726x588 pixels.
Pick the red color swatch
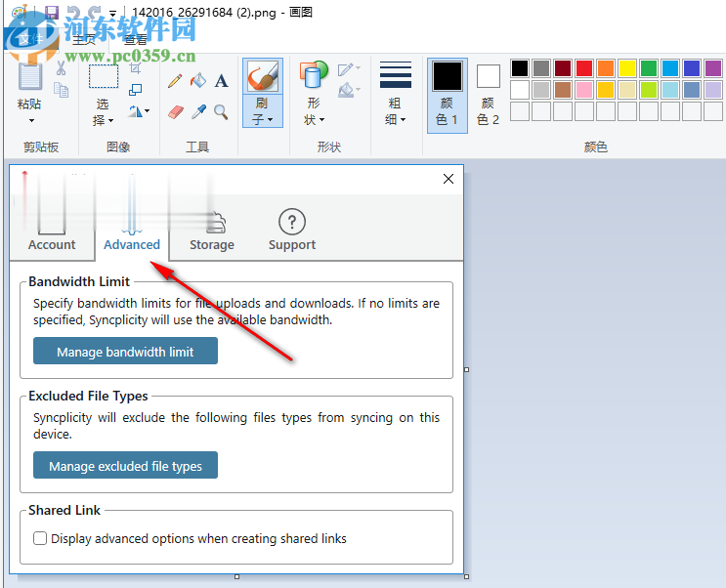coord(584,68)
